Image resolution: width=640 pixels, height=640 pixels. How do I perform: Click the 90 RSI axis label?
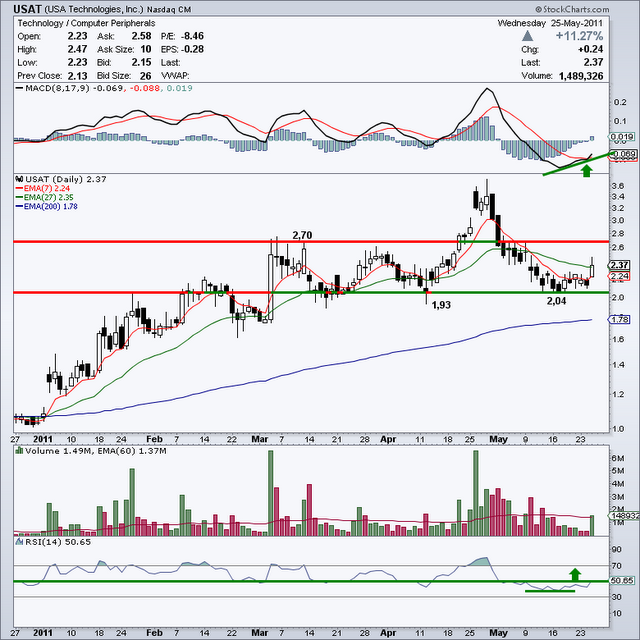(x=616, y=550)
